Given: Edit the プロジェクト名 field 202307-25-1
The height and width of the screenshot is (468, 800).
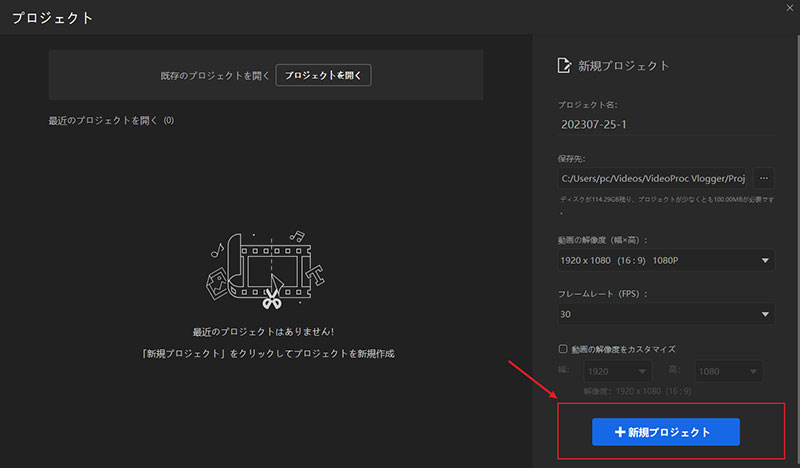Looking at the screenshot, I should point(666,125).
